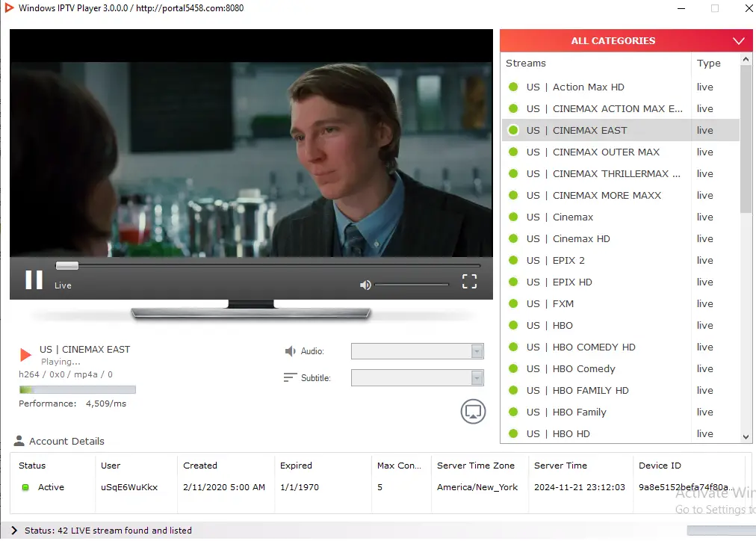Click the red play icon beside CINEMAX EAST

[25, 355]
